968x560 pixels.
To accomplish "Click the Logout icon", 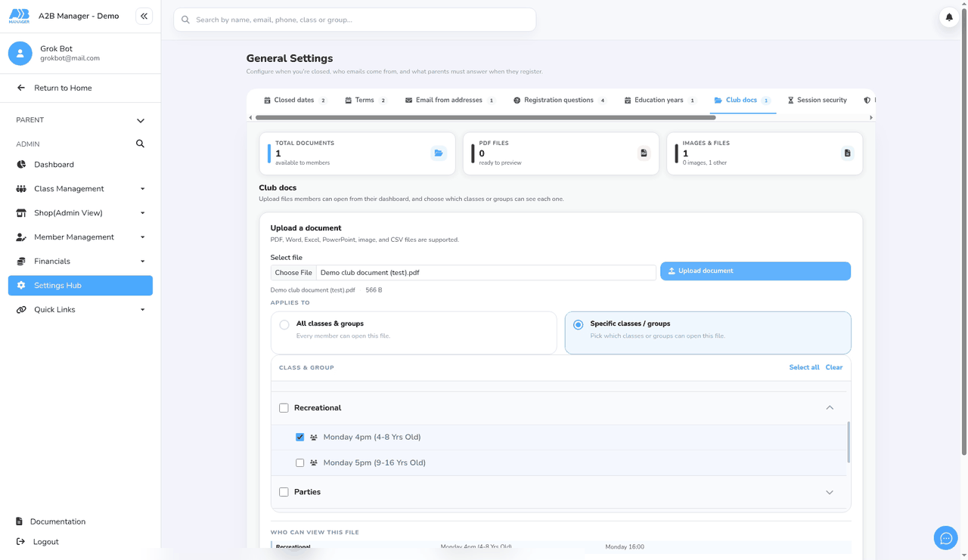I will tap(20, 542).
